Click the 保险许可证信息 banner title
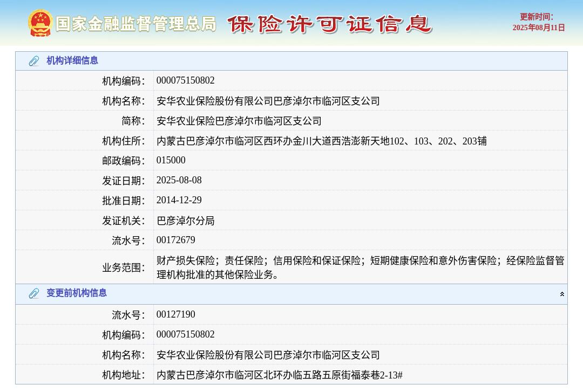The height and width of the screenshot is (392, 583). tap(329, 24)
